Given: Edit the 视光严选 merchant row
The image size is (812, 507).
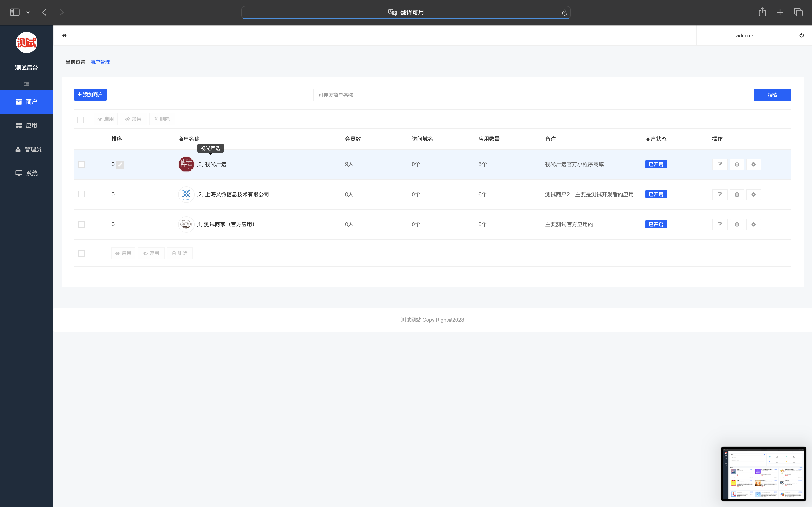Looking at the screenshot, I should pos(720,164).
